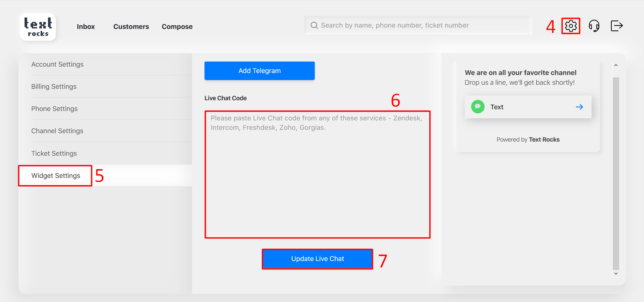
Task: Click the blue arrow in Text widget
Action: coord(579,107)
